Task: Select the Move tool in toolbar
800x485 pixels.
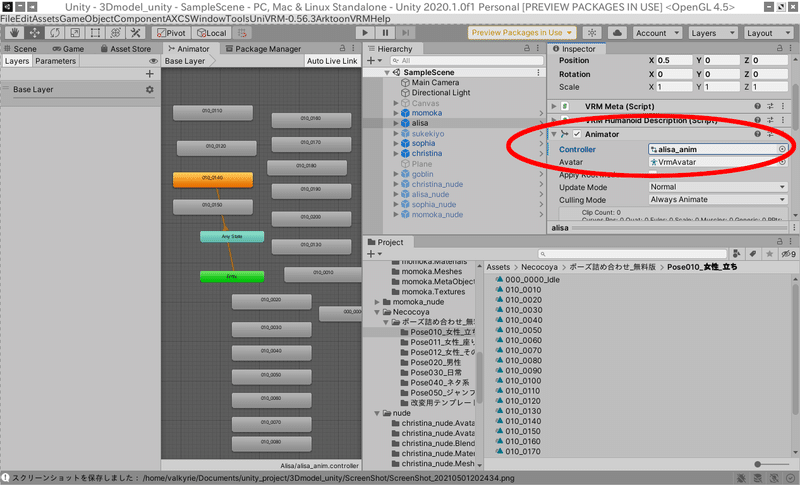Action: [x=34, y=33]
